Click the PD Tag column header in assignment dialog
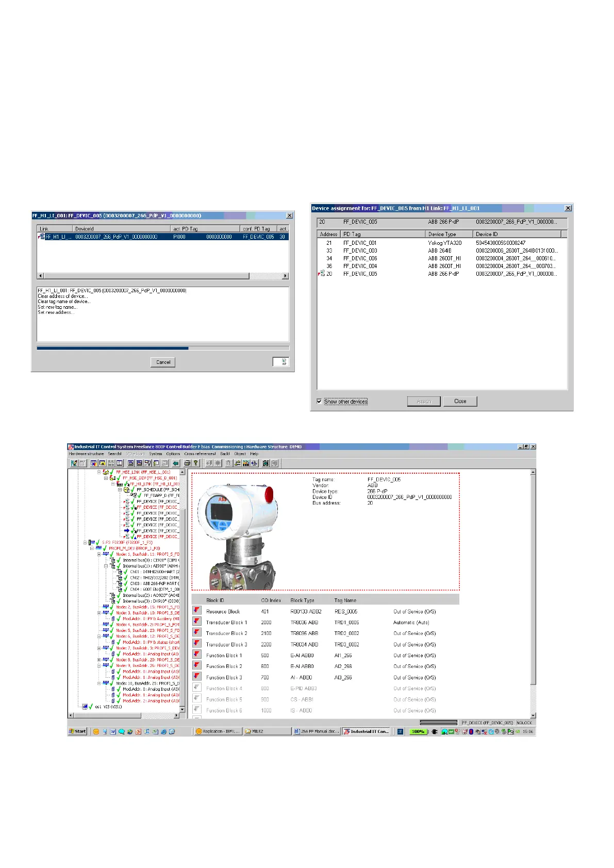 click(384, 234)
